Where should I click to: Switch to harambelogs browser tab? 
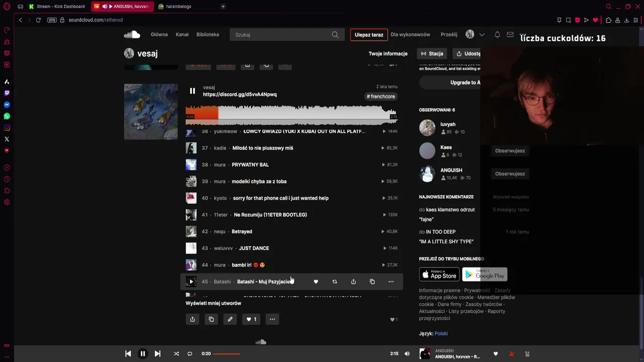pyautogui.click(x=179, y=7)
